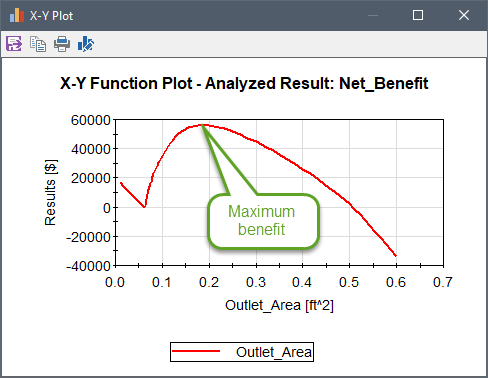Close the X-Y Plot window
Image resolution: width=488 pixels, height=378 pixels.
coord(464,15)
